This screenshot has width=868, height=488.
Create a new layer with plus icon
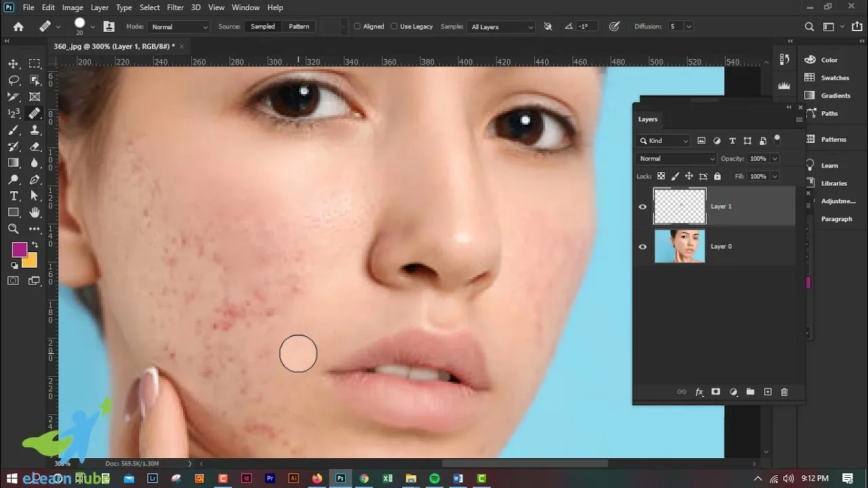pos(768,392)
